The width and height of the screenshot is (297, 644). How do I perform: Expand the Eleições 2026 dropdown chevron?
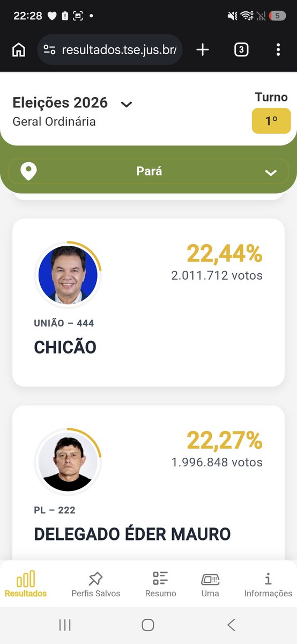[127, 104]
